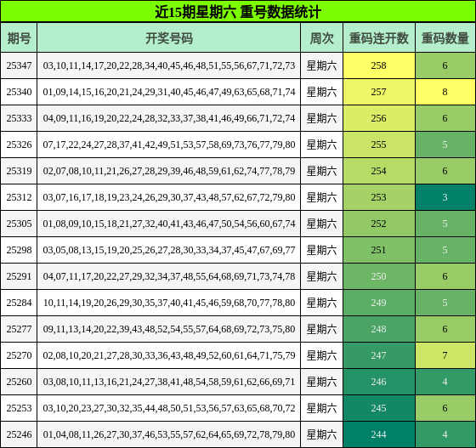Click the draw numbers for issue 25340
476x448 pixels.
(x=169, y=92)
